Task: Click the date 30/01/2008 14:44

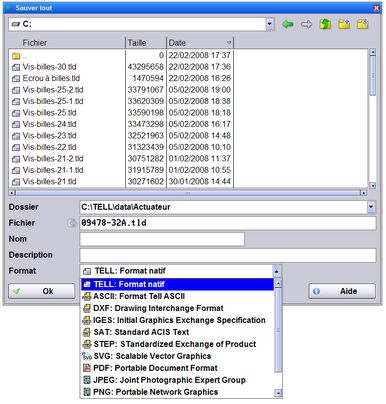Action: [x=200, y=182]
